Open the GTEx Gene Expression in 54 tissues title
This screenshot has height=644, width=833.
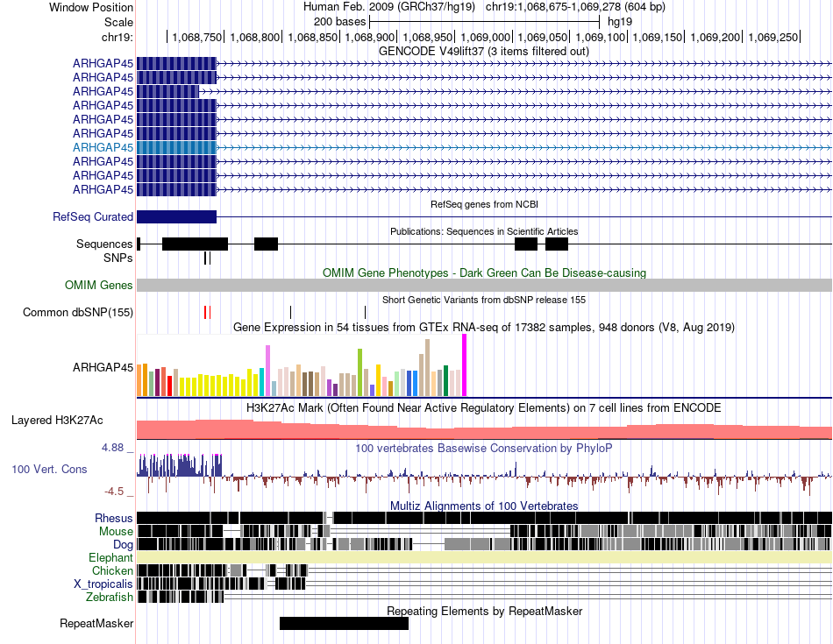coord(484,327)
